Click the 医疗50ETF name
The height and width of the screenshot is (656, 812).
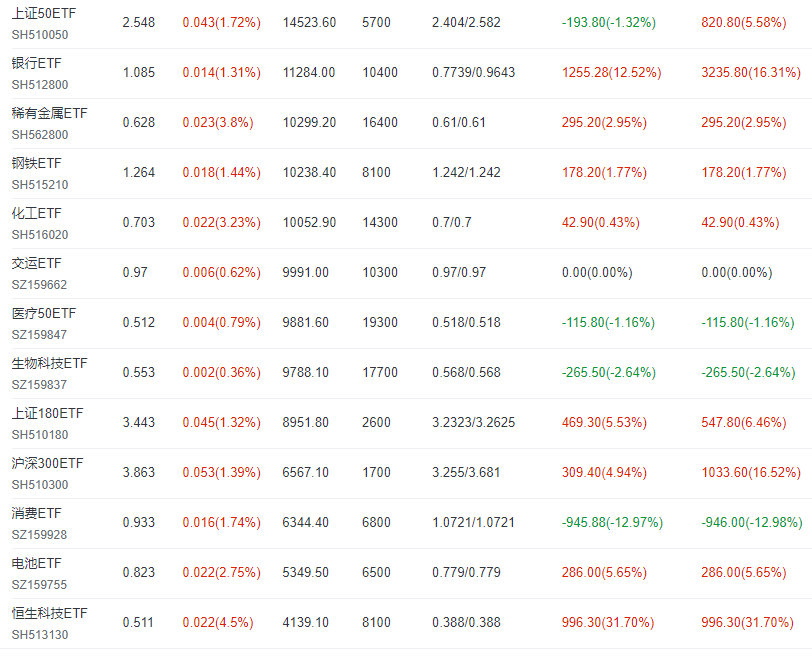(x=44, y=313)
